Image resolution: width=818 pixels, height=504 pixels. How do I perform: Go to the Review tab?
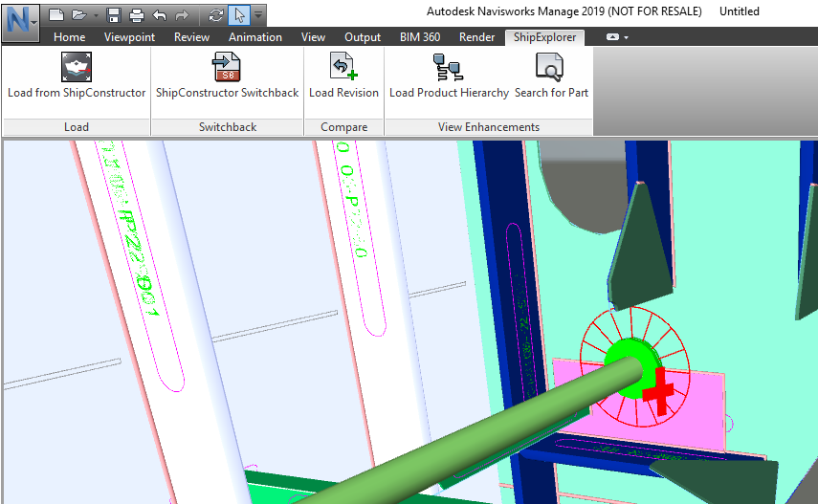tap(191, 37)
